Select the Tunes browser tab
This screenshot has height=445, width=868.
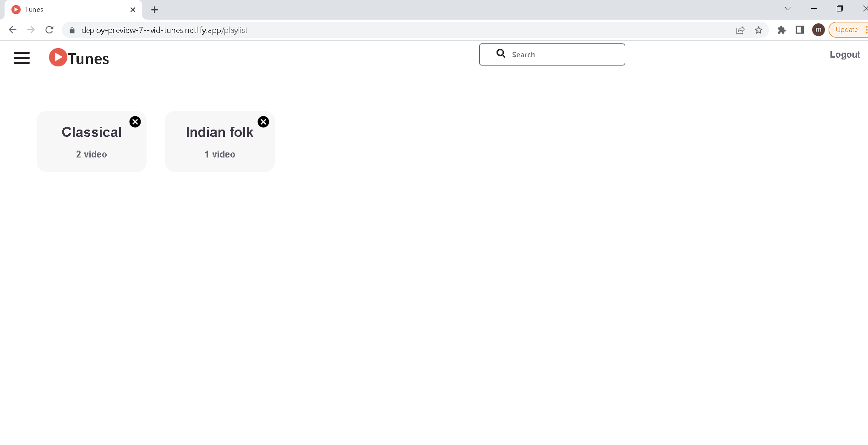tap(69, 9)
